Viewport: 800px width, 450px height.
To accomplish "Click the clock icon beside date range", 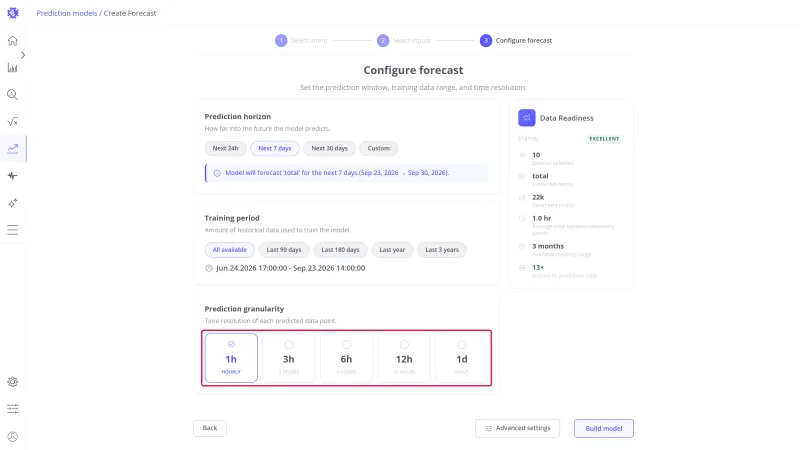I will 209,268.
